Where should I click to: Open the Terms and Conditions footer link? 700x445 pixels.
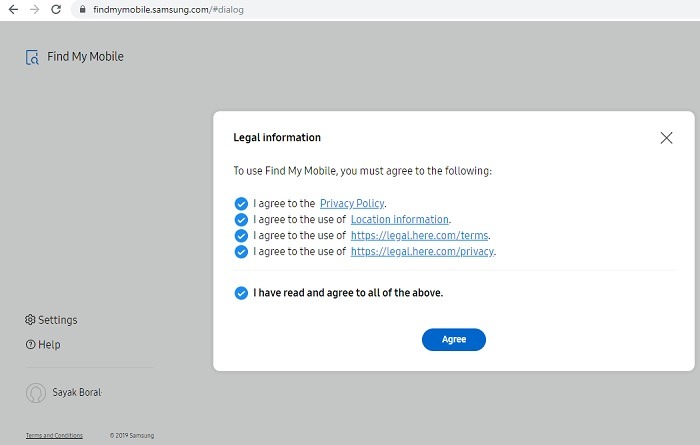coord(54,435)
